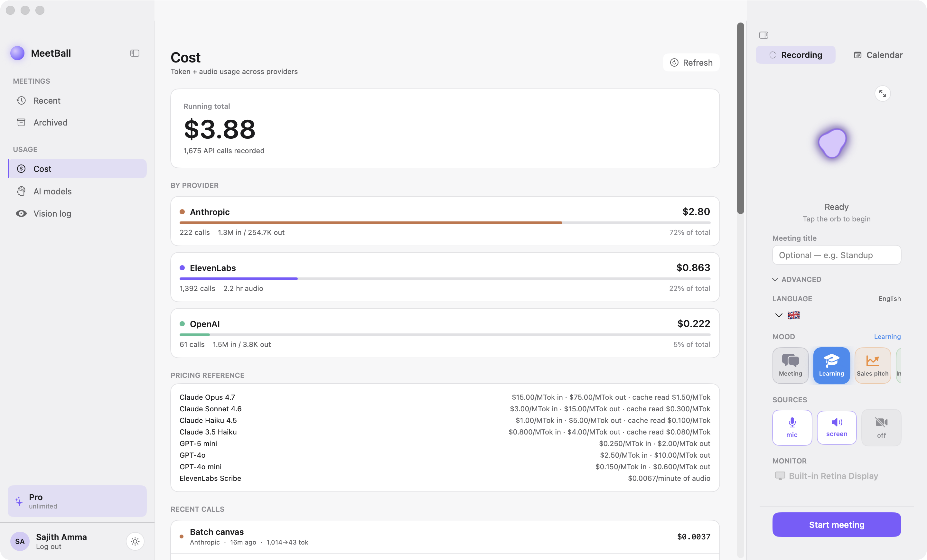Screen dimensions: 927x560
Task: Click the OpenAI provider name
Action: [x=205, y=324]
